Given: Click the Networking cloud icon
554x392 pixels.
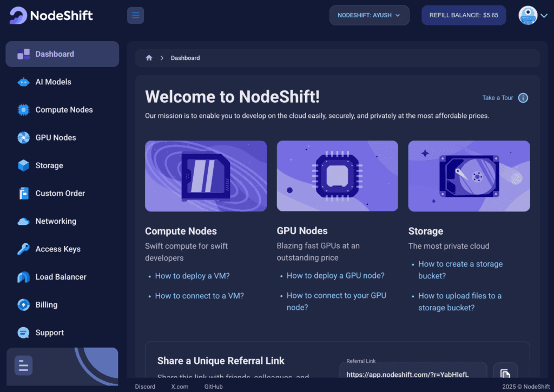Looking at the screenshot, I should click(x=24, y=222).
